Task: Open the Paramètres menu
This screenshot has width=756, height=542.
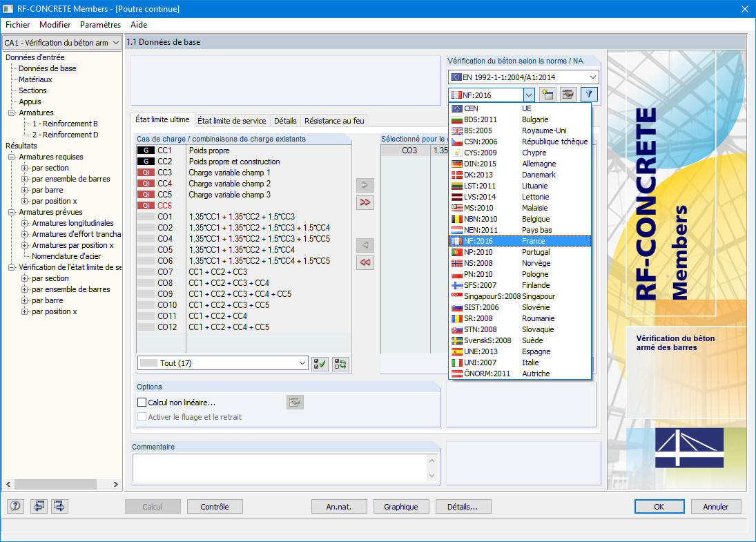Action: pyautogui.click(x=100, y=25)
